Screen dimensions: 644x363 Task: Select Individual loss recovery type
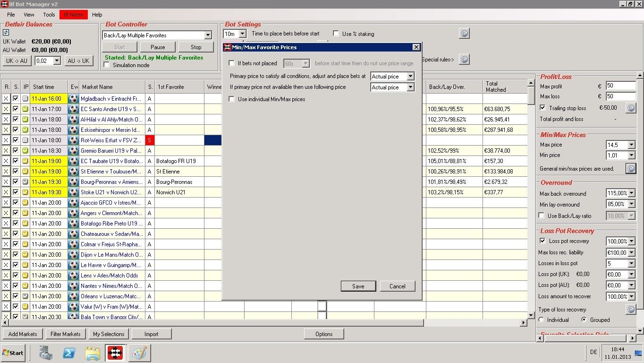(541, 320)
